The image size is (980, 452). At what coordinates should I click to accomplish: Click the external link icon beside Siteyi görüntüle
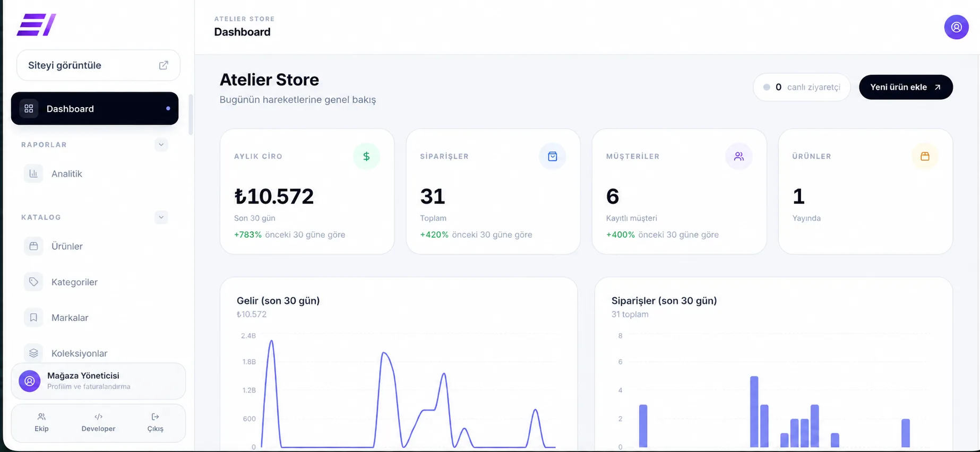(x=164, y=65)
